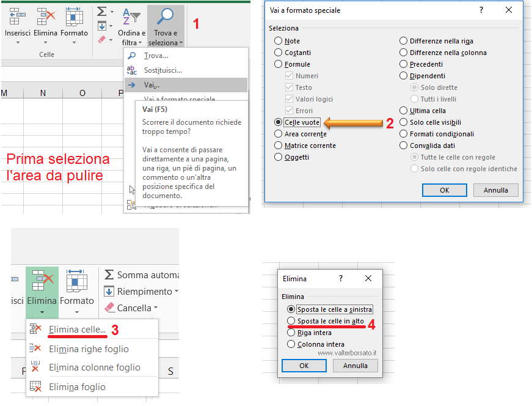This screenshot has height=406, width=532.
Task: Click the AutoSum sigma icon in top ribbon
Action: click(101, 12)
